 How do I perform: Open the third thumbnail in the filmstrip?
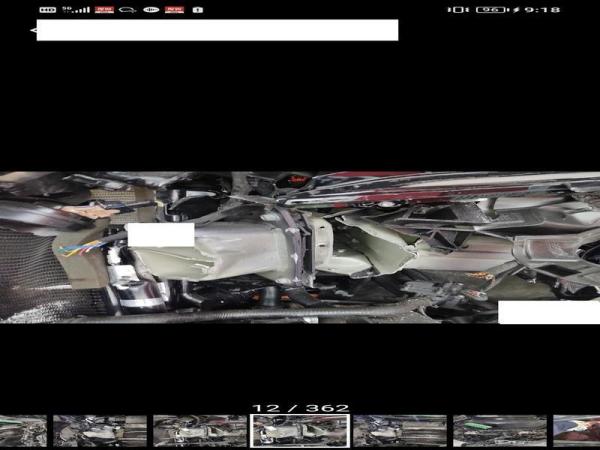[200, 431]
